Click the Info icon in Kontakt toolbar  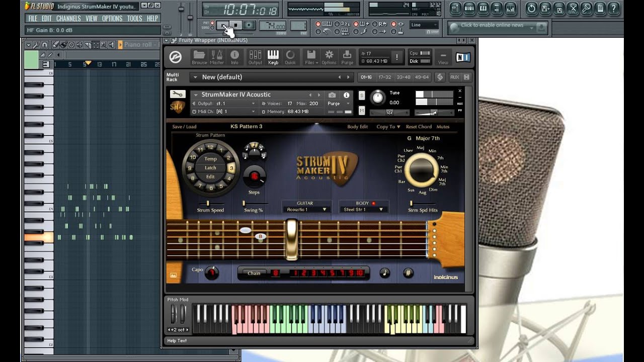234,57
